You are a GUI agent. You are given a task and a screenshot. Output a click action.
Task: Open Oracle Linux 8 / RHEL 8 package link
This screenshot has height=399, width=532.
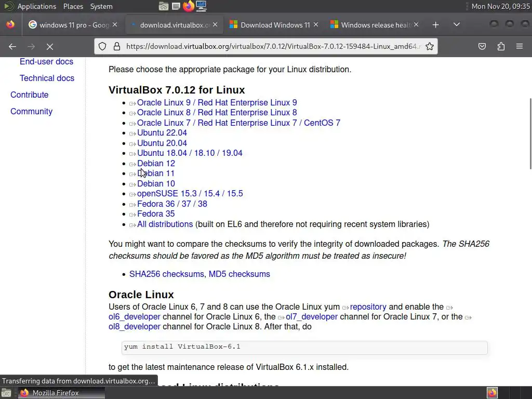(x=217, y=112)
